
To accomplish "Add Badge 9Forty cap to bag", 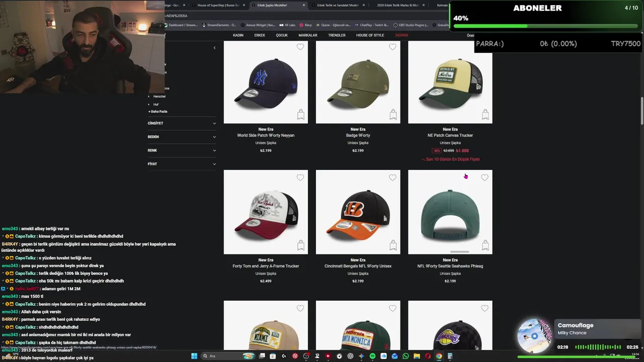I will [393, 115].
